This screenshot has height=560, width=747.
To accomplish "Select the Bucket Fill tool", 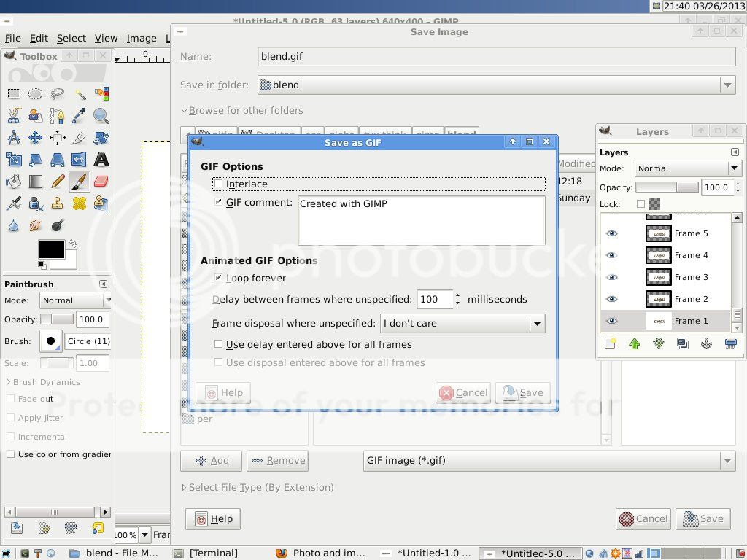I will pyautogui.click(x=14, y=182).
